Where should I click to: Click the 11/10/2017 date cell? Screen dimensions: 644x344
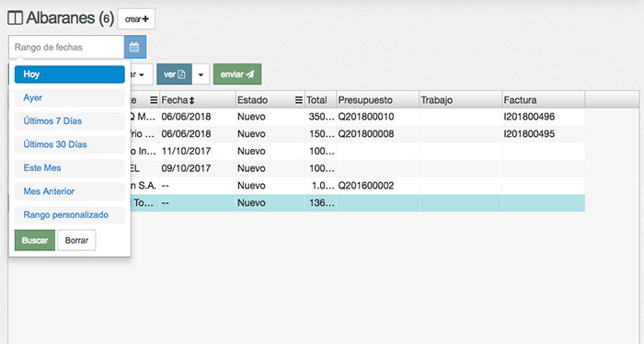pyautogui.click(x=198, y=151)
